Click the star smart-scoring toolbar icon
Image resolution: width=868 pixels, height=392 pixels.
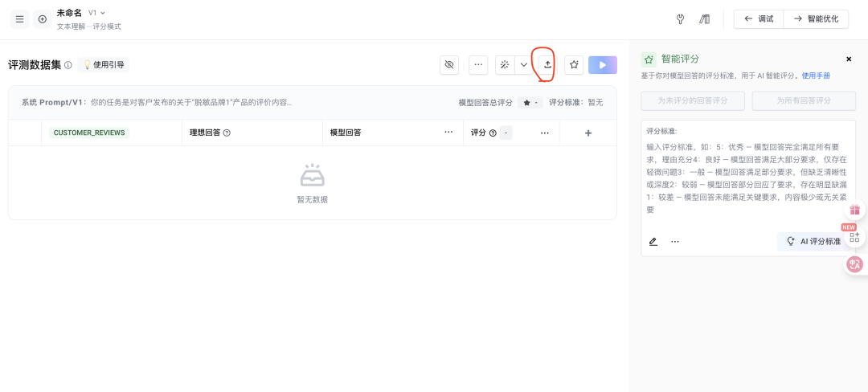574,65
